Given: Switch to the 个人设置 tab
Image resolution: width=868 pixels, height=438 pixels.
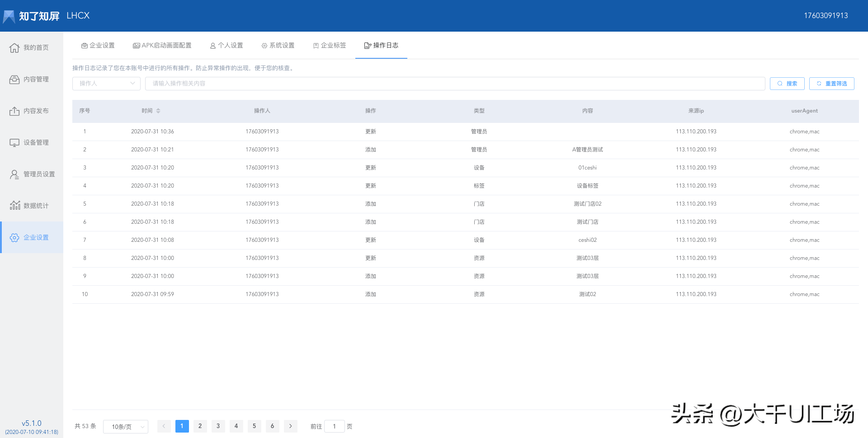Looking at the screenshot, I should click(x=226, y=45).
